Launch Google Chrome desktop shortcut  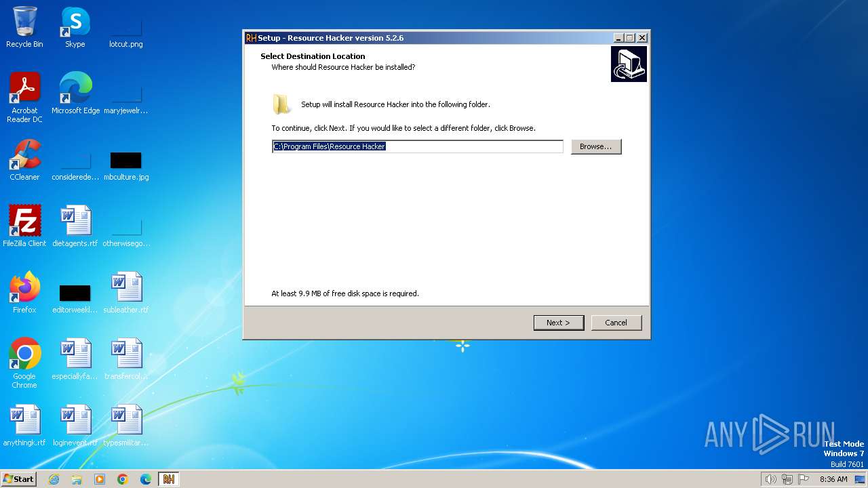(x=24, y=363)
